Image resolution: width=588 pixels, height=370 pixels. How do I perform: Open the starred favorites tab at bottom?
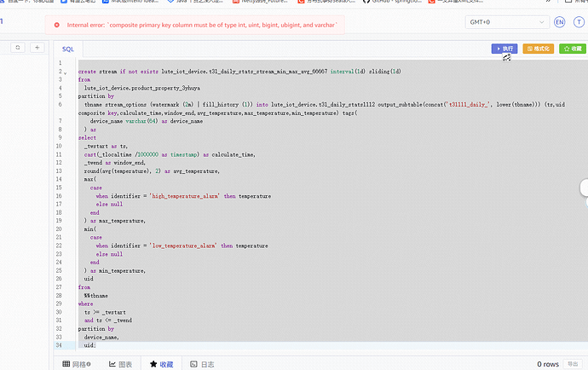pos(161,364)
